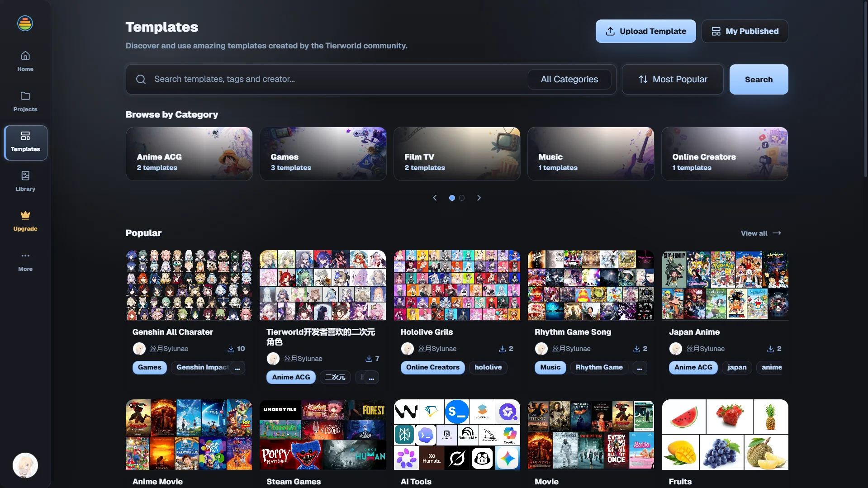Open My Published templates

click(745, 31)
